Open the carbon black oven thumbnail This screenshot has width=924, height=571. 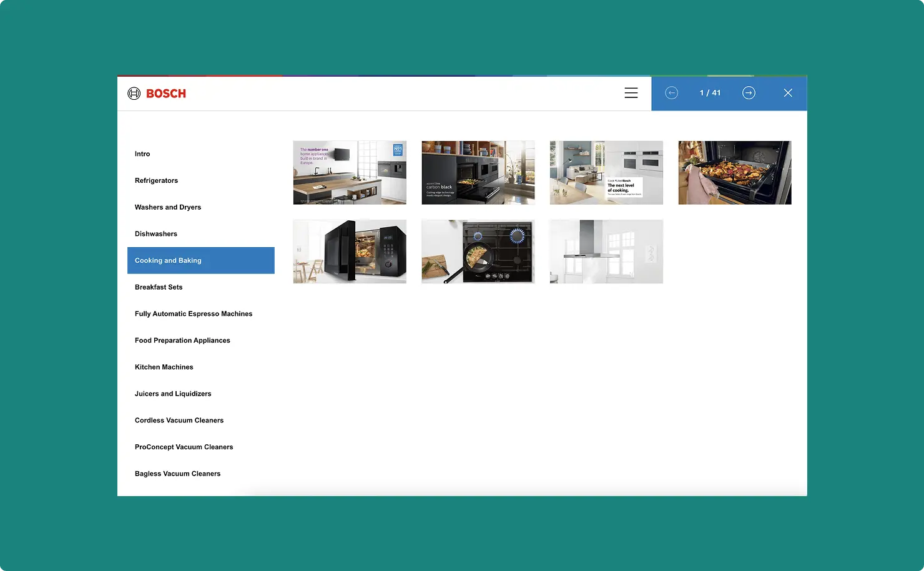(x=478, y=173)
